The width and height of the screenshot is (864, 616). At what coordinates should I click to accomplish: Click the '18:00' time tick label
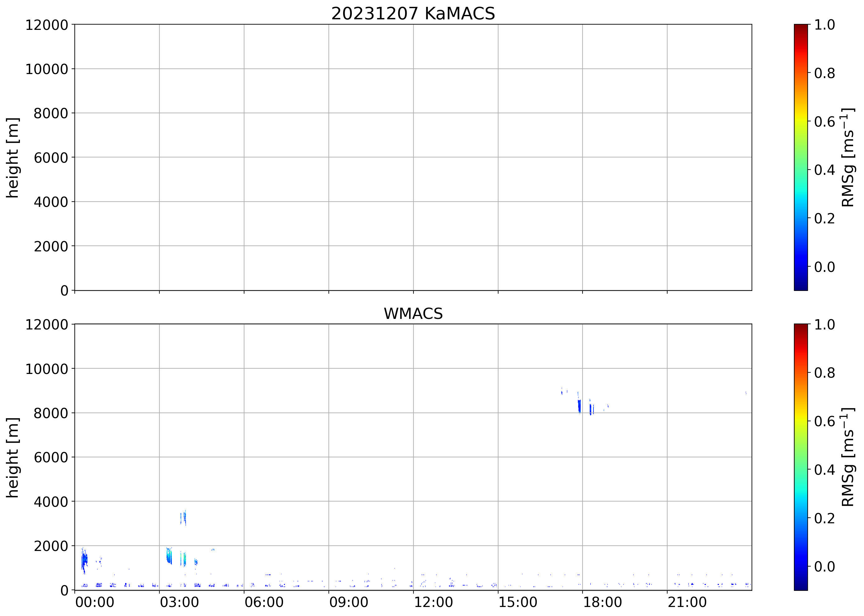tap(602, 602)
